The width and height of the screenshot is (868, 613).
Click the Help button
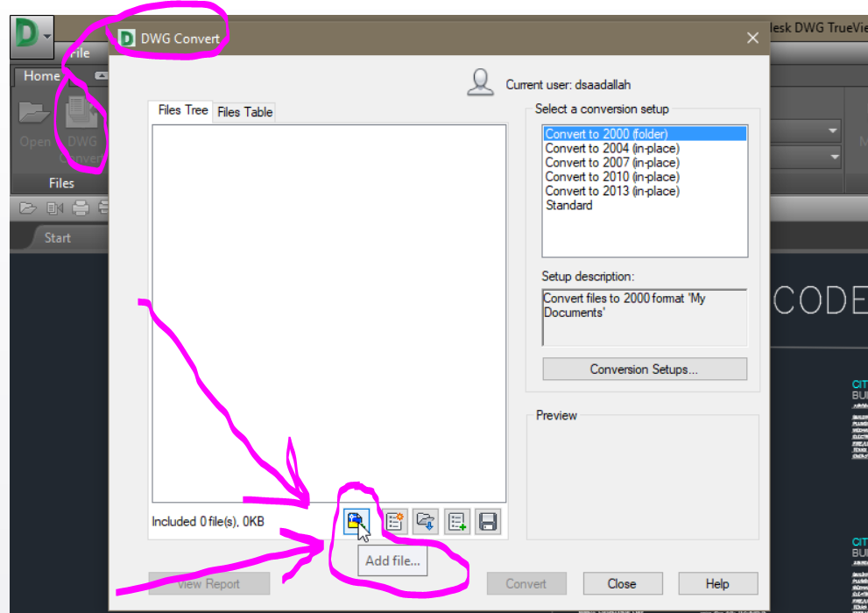coord(718,584)
